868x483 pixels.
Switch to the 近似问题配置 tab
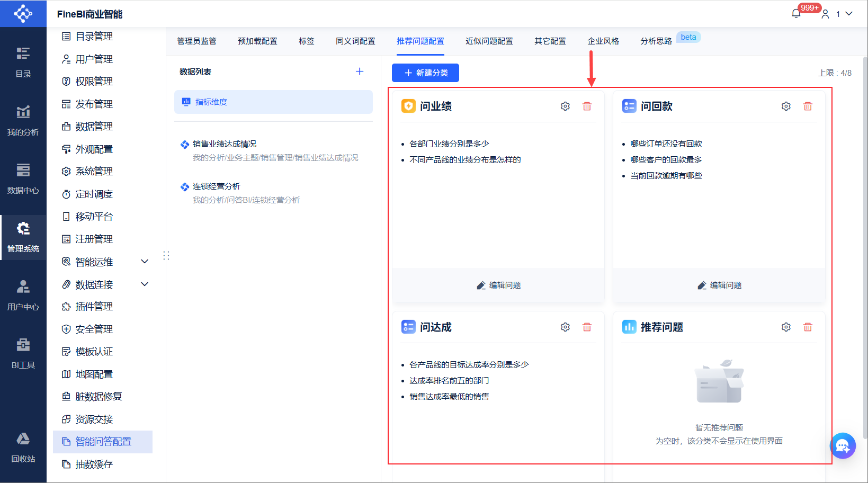[x=489, y=41]
